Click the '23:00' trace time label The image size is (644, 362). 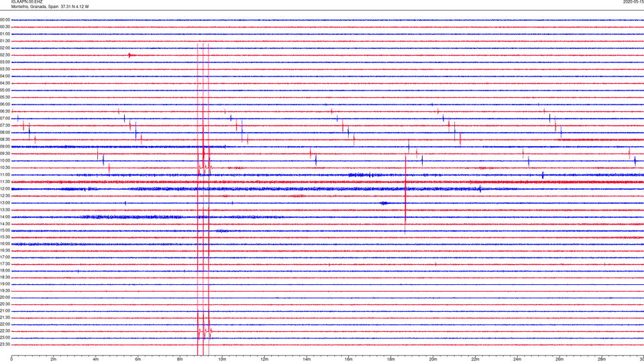5,338
